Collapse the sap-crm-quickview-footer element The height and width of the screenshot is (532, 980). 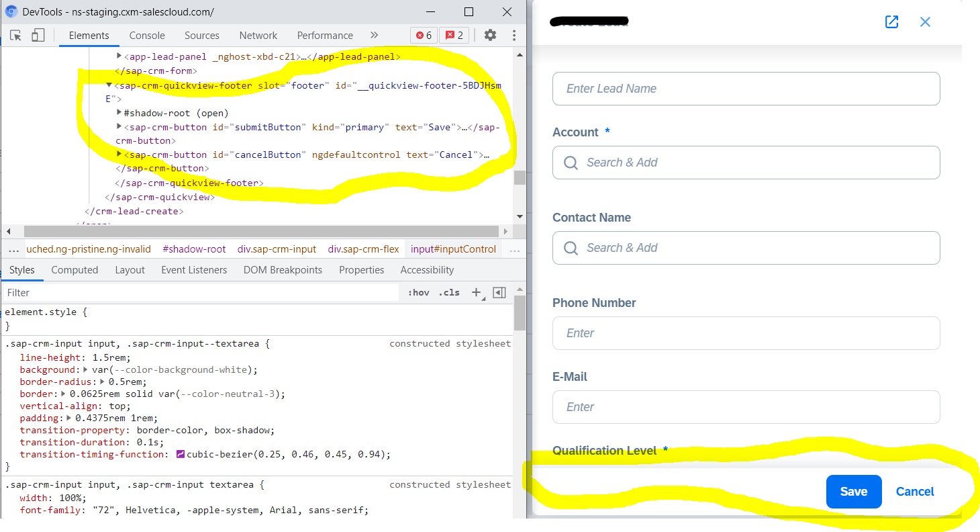pyautogui.click(x=109, y=85)
